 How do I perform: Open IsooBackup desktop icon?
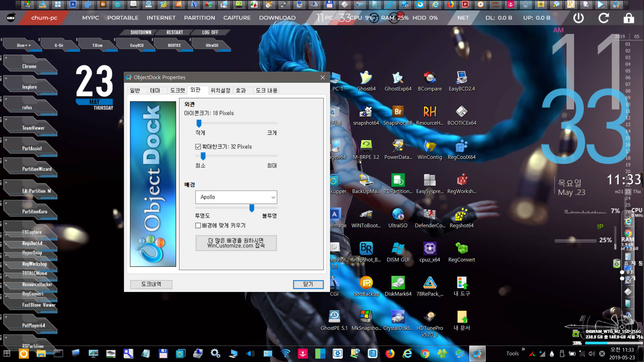point(366,287)
